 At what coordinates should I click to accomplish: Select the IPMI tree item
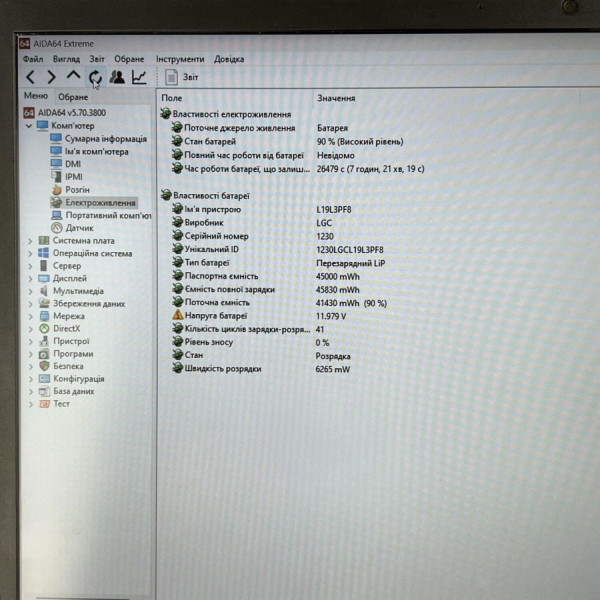(x=67, y=177)
